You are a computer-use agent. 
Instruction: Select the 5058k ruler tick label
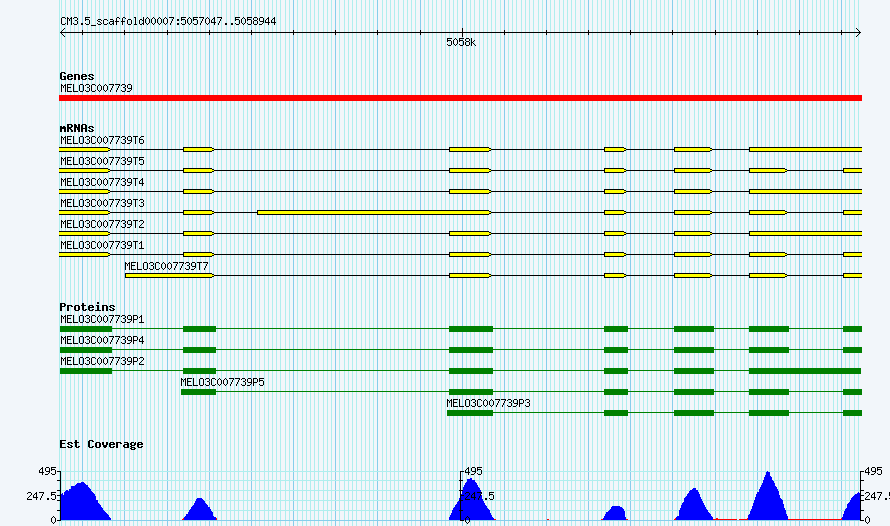coord(461,43)
